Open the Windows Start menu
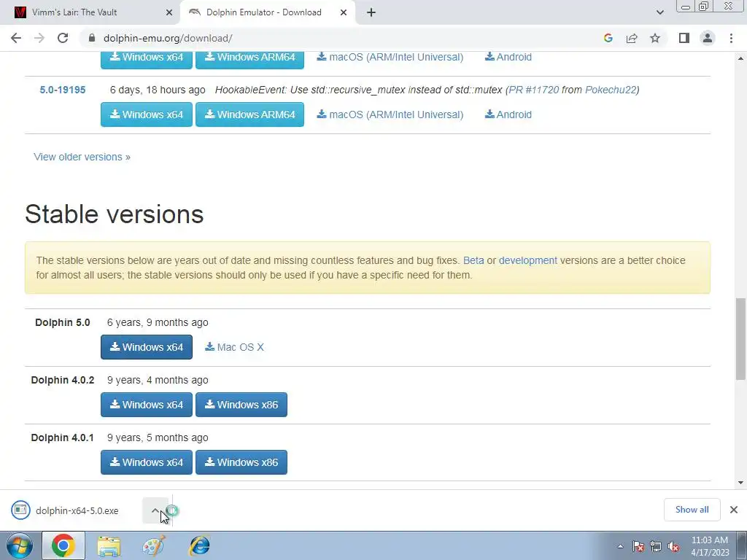 coord(19,545)
